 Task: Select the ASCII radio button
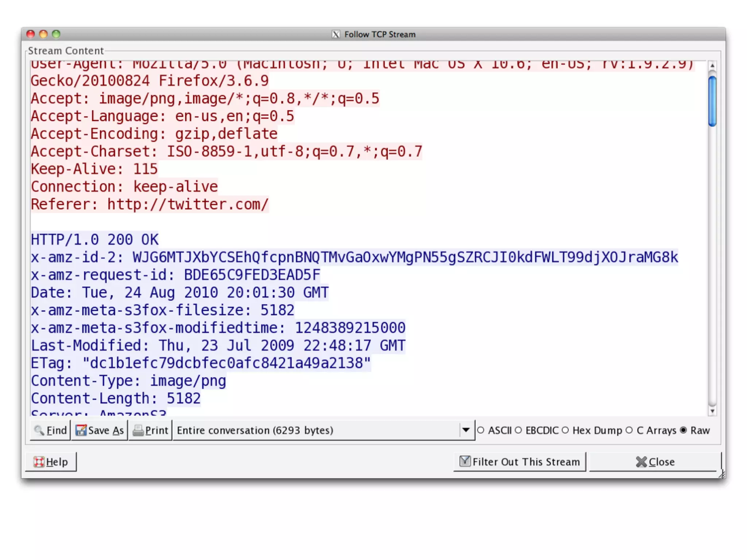(481, 430)
